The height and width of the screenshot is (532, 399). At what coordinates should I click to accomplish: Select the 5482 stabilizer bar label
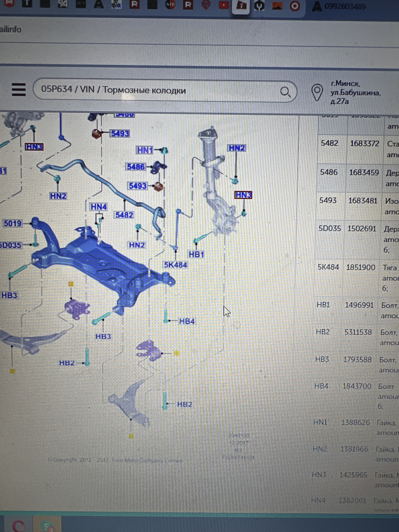click(x=124, y=215)
